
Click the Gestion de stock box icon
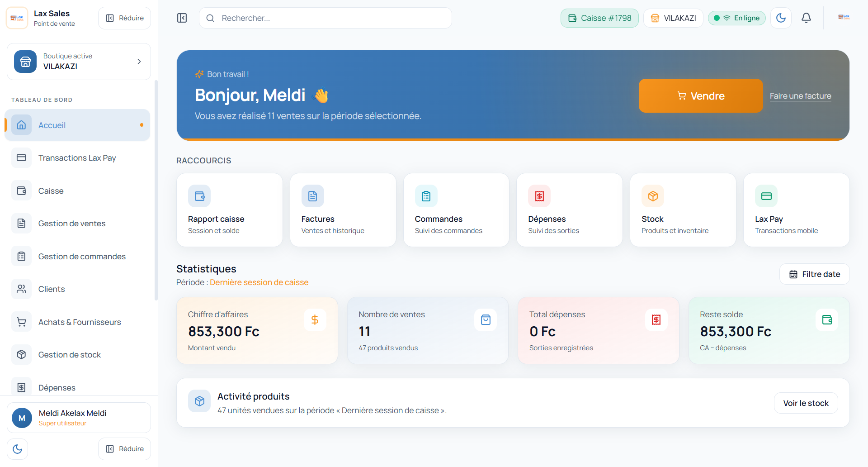click(21, 355)
